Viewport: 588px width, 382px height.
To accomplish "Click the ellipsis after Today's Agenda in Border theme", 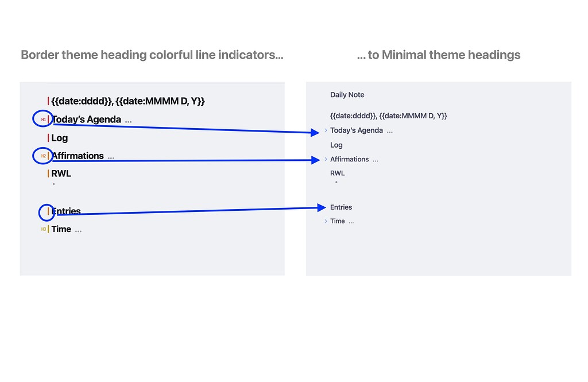I will pos(129,121).
